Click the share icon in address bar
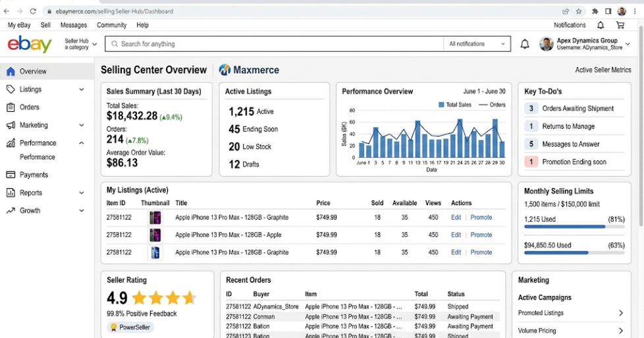644x338 pixels. [566, 11]
